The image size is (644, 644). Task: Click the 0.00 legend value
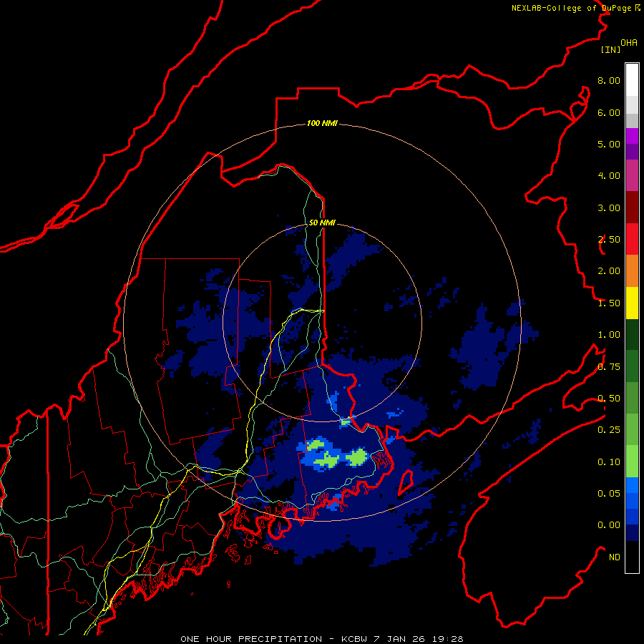tap(609, 525)
